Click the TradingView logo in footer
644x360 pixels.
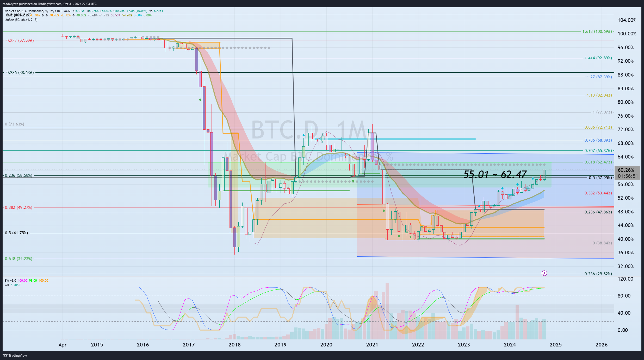pyautogui.click(x=15, y=355)
